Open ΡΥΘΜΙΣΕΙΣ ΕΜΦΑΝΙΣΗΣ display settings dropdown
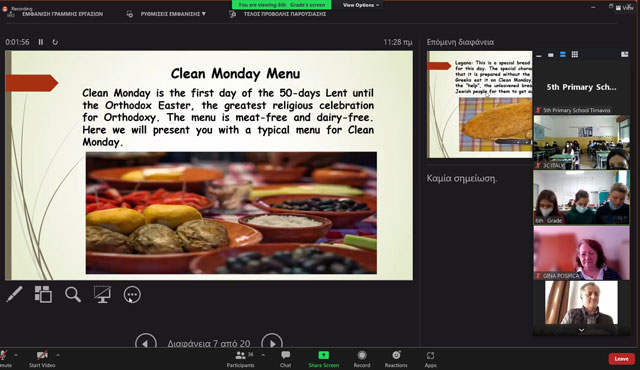 point(173,14)
